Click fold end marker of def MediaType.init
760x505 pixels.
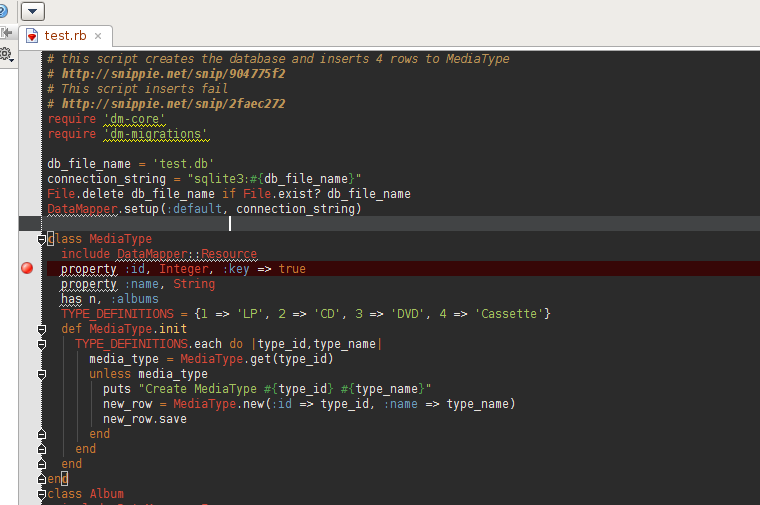click(x=42, y=464)
